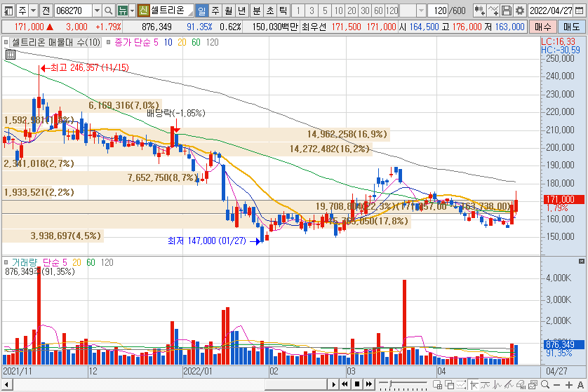This screenshot has width=588, height=392.
Task: Click the A text annotation icon
Action: [x=580, y=384]
